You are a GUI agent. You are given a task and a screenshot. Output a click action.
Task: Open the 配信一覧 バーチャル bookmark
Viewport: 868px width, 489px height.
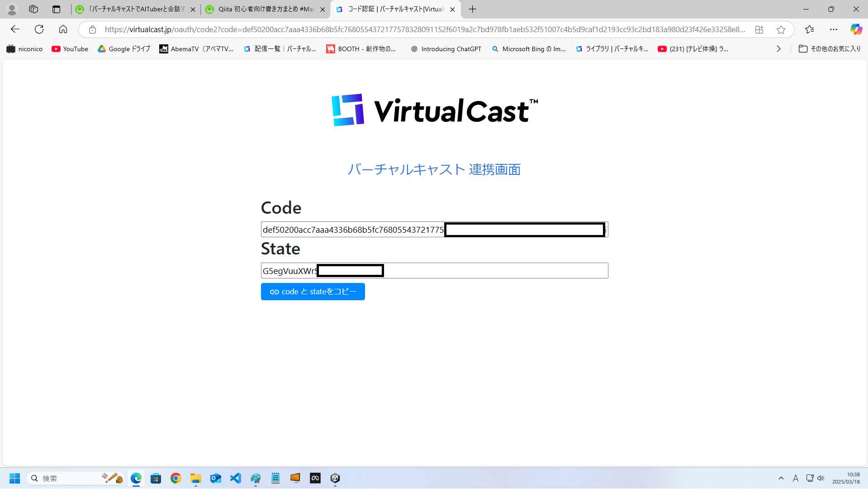(x=280, y=49)
